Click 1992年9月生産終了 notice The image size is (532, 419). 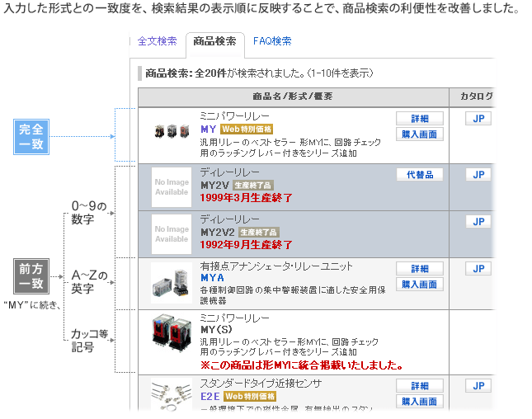click(x=246, y=245)
